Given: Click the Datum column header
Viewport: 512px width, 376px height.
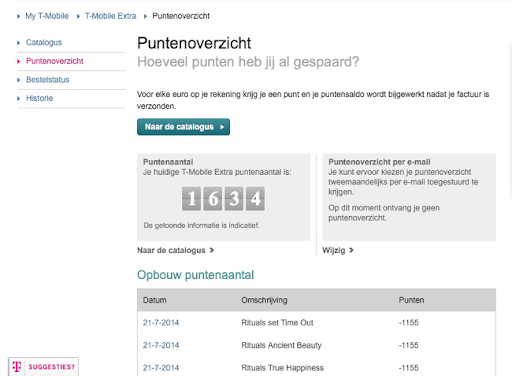Looking at the screenshot, I should coord(155,300).
